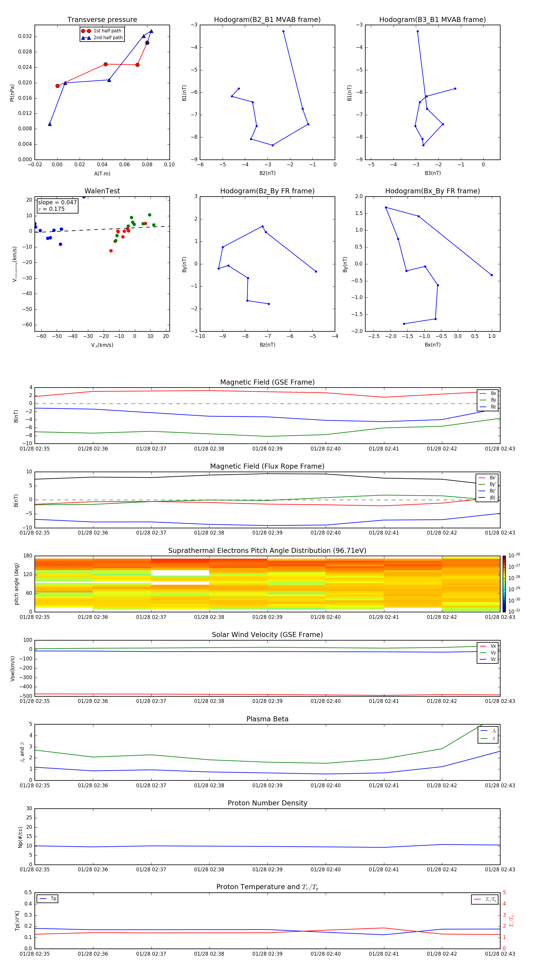Click the "Bx'" legend entry in Flux Rope plot
Screen dimensions: 535x980
coord(487,478)
